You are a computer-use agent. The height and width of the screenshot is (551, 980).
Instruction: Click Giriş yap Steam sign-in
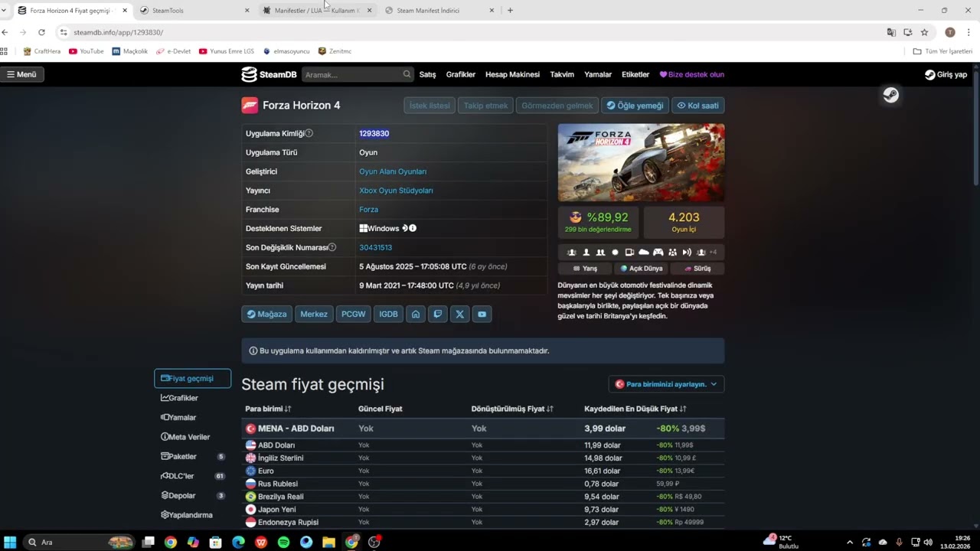pyautogui.click(x=946, y=74)
